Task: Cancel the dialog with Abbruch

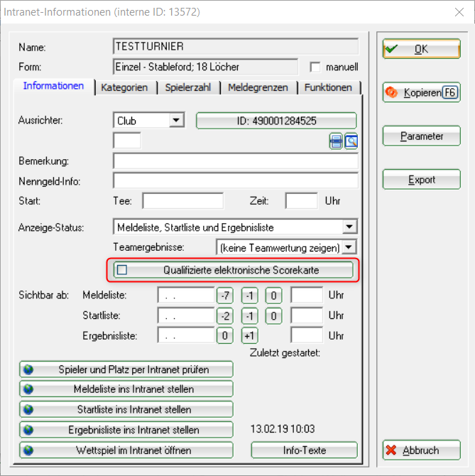Action: [x=421, y=450]
